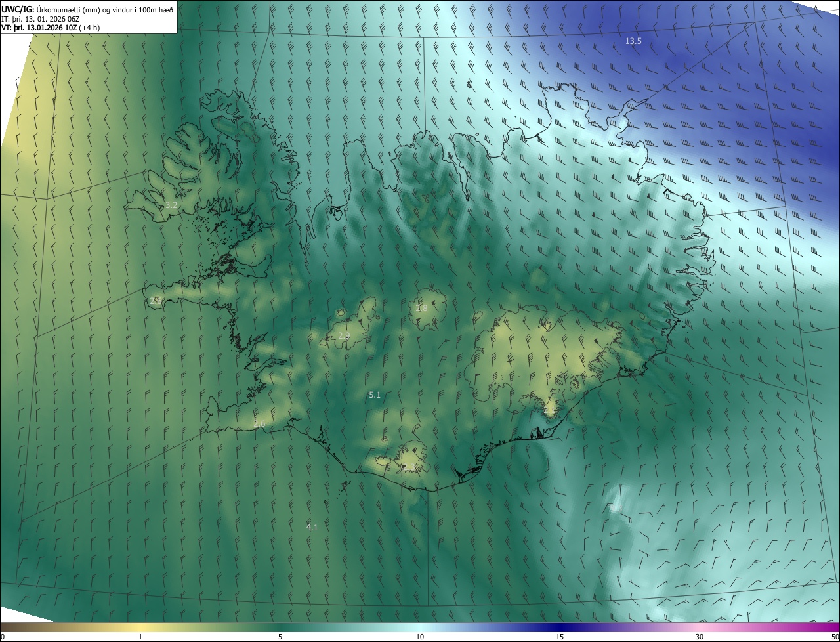Click the '1' tick on the color scale
The image size is (840, 642).
click(140, 637)
